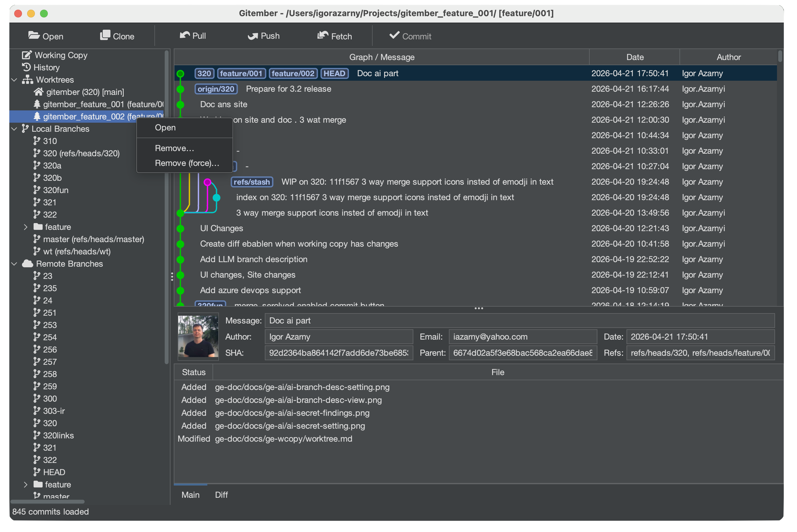Collapse the Local Branches section
Viewport: 797px width, 532px height.
pyautogui.click(x=14, y=129)
